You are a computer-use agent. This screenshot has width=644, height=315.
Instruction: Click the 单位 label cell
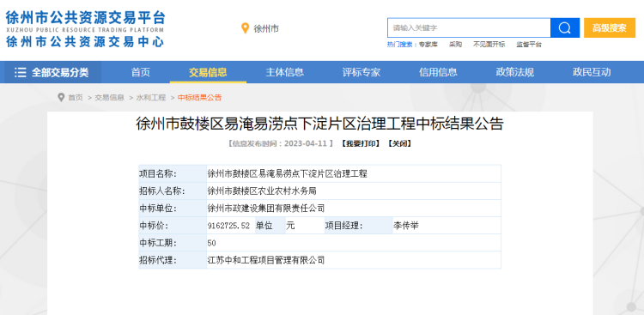click(270, 226)
